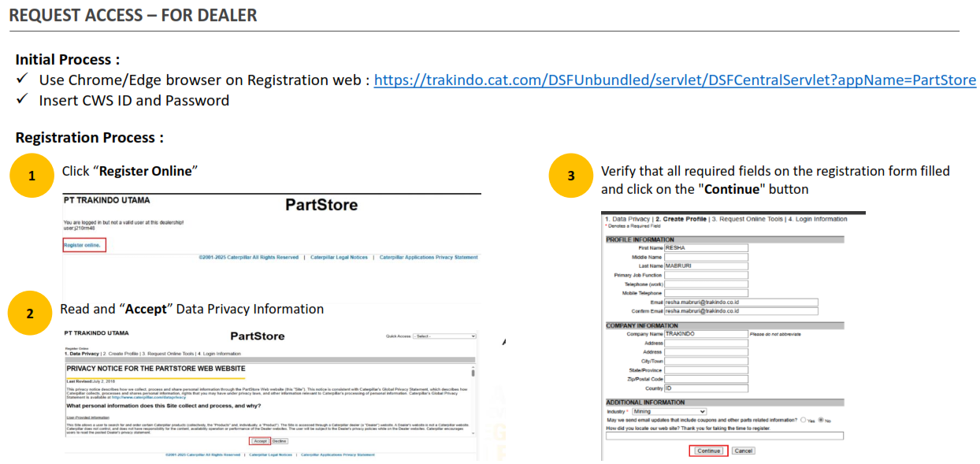
Task: Click Caterpillar Legal Notices below the Accept button
Action: pos(269,455)
